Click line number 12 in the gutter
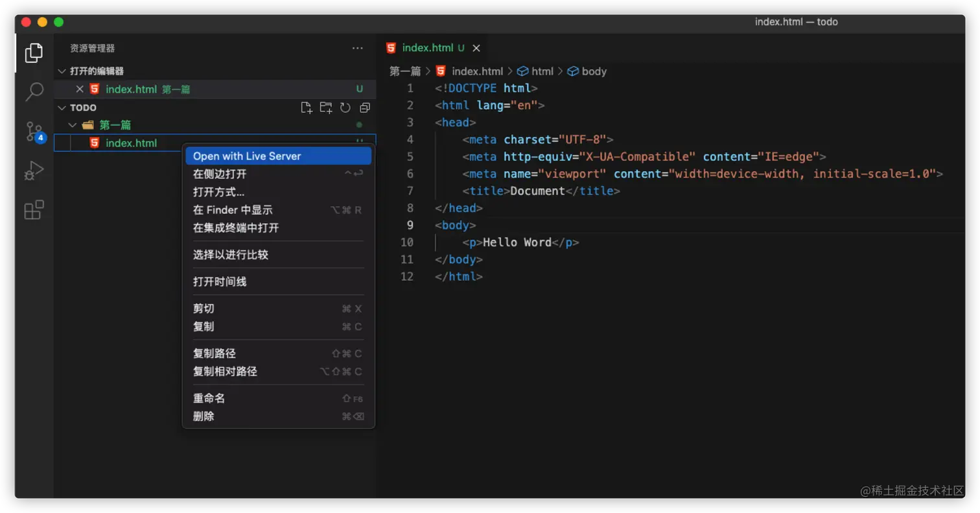980x513 pixels. (407, 277)
